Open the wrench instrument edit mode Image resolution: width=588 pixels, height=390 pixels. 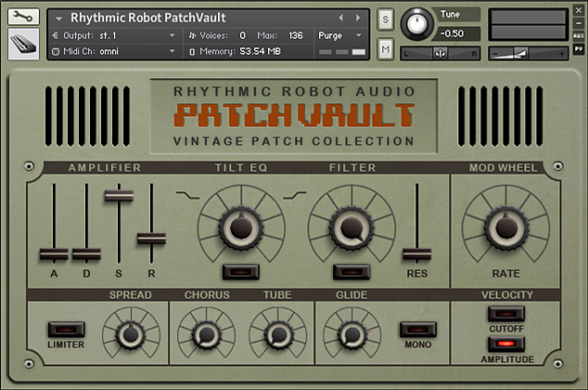23,17
